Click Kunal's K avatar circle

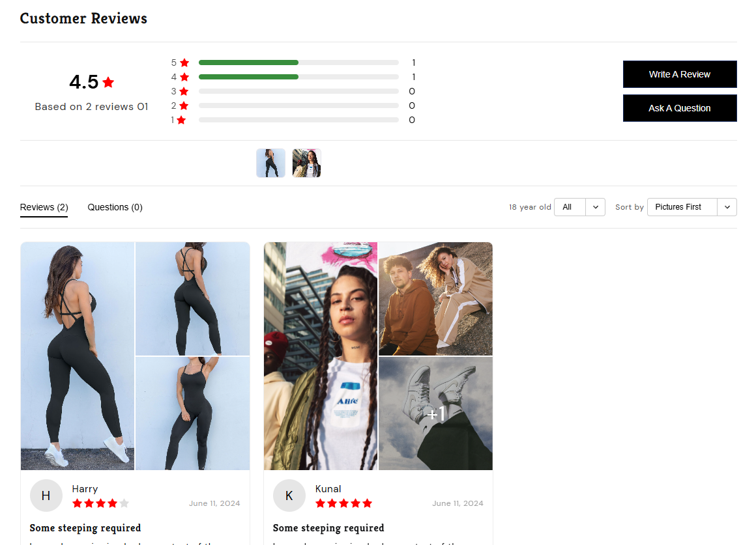(x=289, y=496)
